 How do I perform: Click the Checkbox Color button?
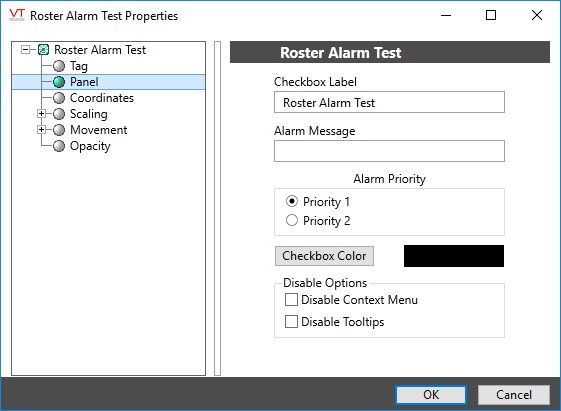pyautogui.click(x=324, y=256)
